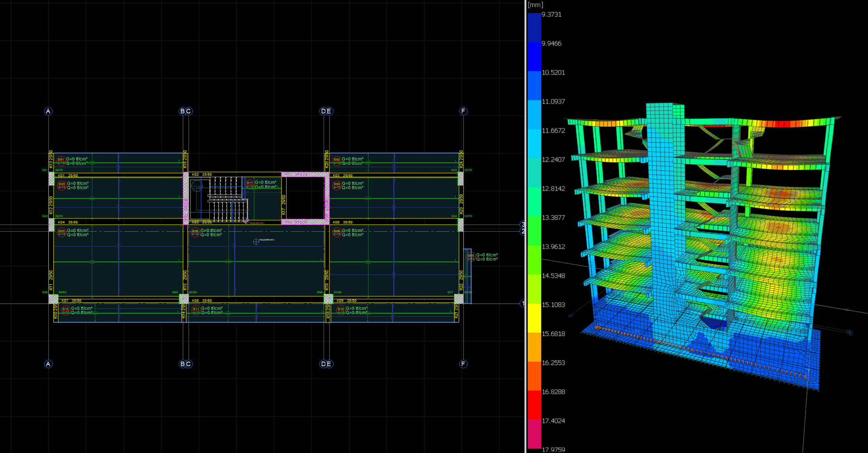
Task: Click legend value 14.5348
Action: point(553,276)
